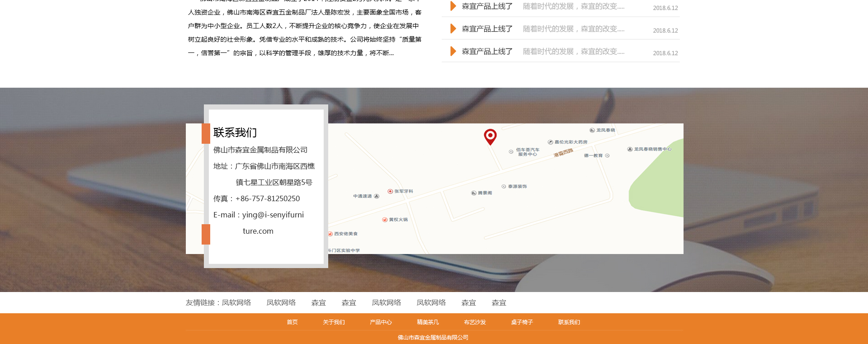Screen dimensions: 868x344
Task: Click the 泰源装饰 map marker icon
Action: (x=504, y=186)
